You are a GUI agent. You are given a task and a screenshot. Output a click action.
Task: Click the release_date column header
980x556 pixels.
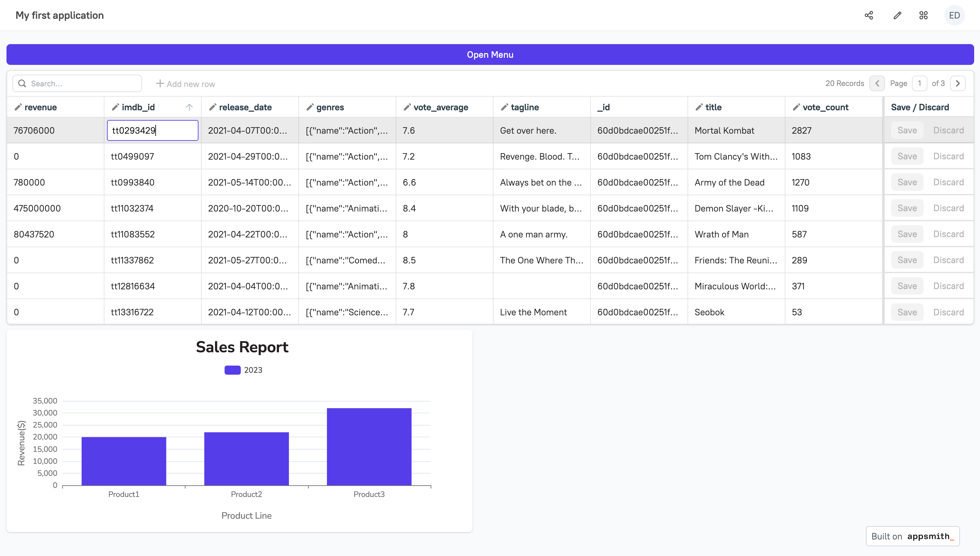245,107
